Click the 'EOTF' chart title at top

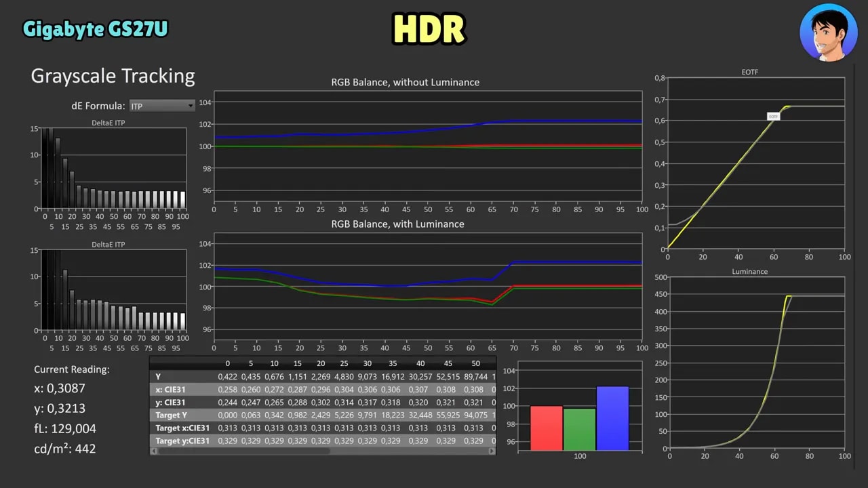pos(749,72)
